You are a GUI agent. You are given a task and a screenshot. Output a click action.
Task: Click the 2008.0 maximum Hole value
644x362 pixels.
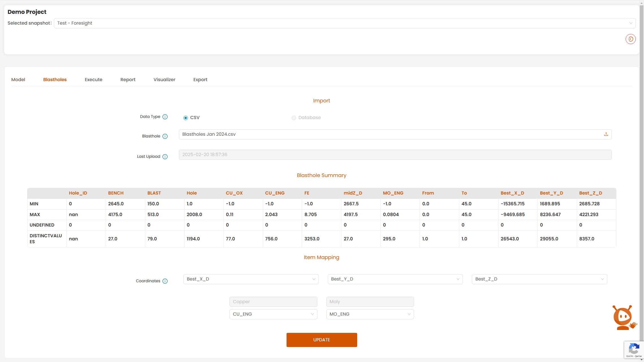coord(194,215)
